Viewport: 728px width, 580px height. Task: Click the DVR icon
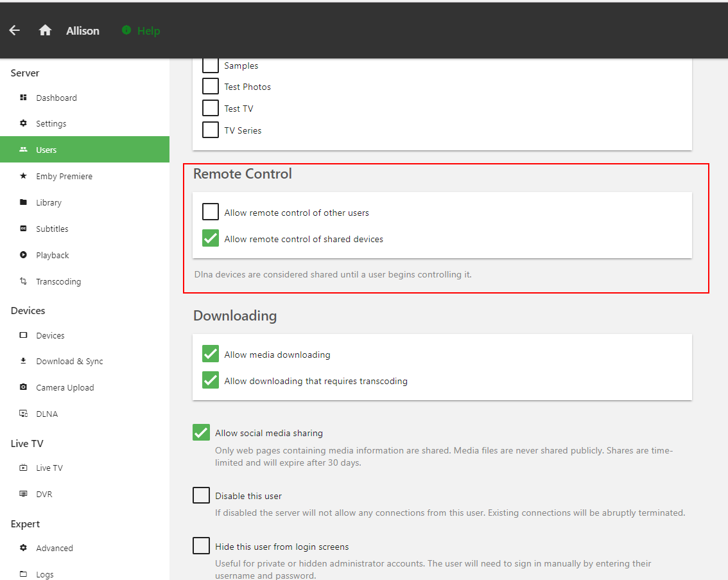(23, 494)
